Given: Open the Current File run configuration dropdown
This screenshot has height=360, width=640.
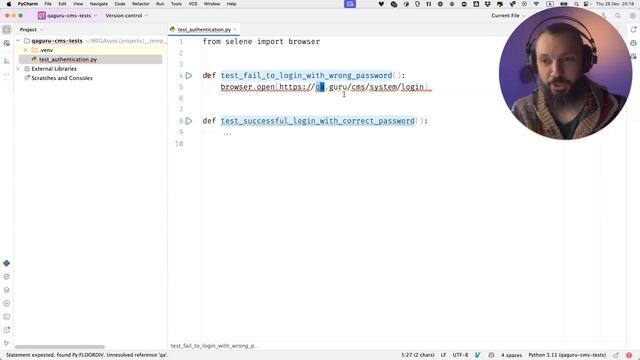Looking at the screenshot, I should coord(508,16).
